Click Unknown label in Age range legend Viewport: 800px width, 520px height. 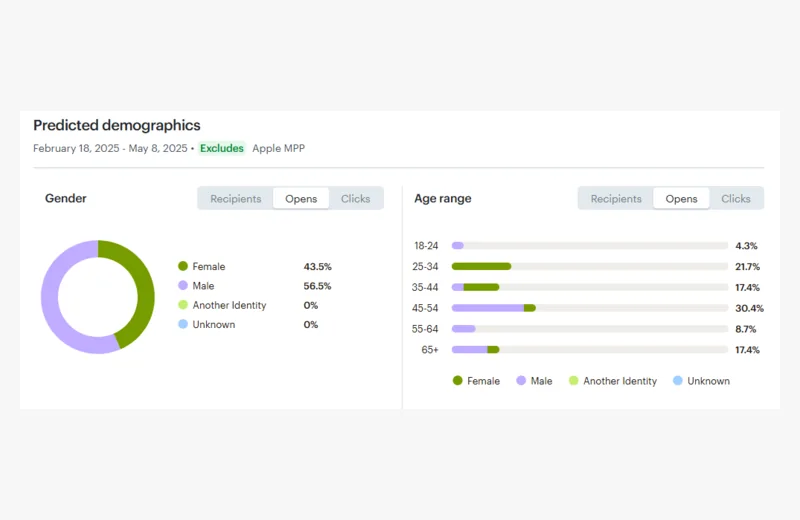[708, 381]
